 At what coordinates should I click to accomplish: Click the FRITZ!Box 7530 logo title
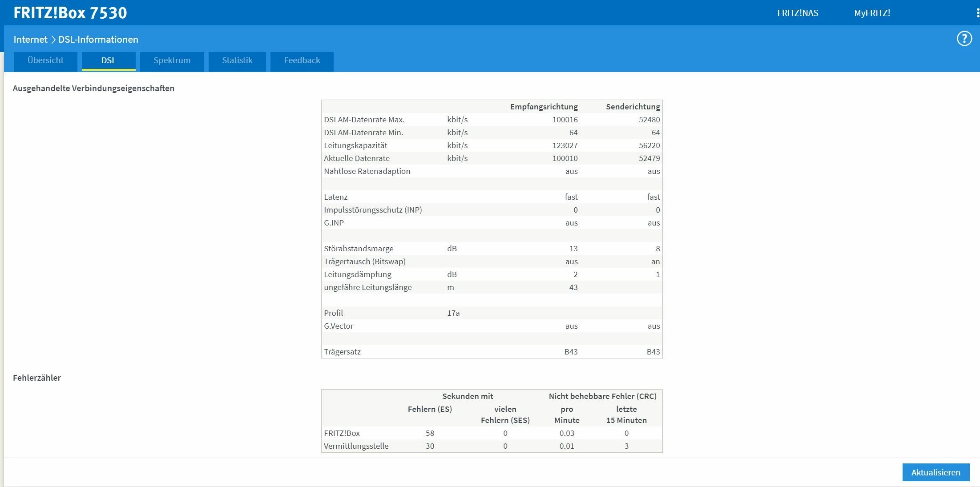point(70,13)
